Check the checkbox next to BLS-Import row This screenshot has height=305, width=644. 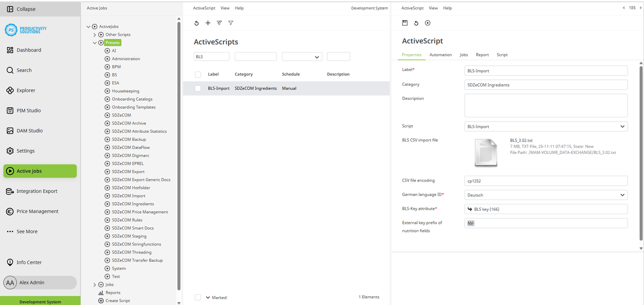[x=198, y=88]
